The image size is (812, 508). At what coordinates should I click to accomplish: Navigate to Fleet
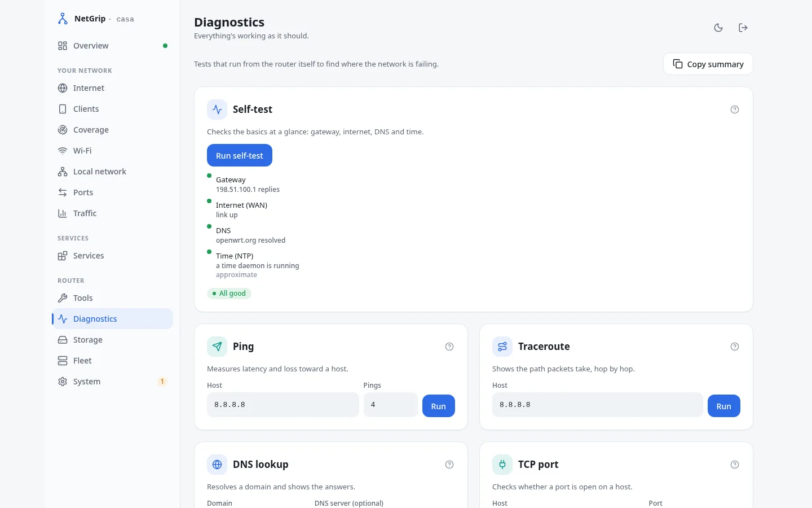tap(113, 361)
